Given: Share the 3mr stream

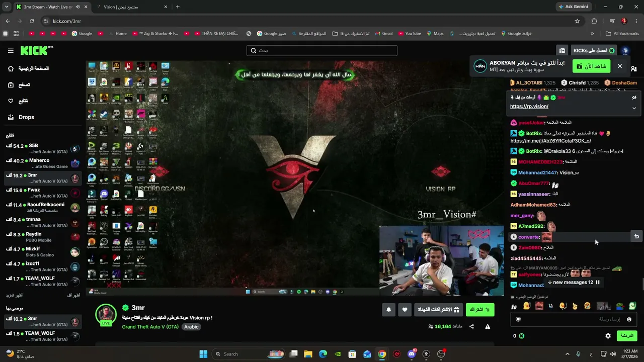Looking at the screenshot, I should tap(471, 326).
